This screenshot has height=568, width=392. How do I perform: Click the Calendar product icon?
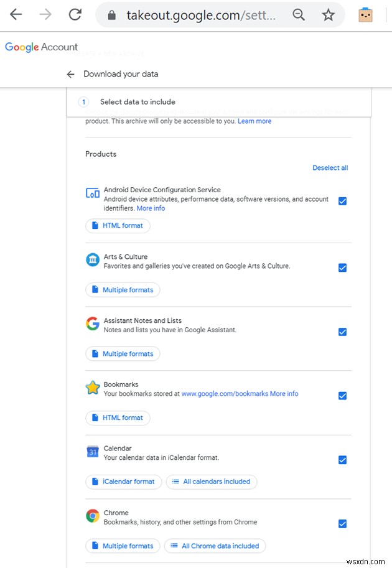coord(92,452)
